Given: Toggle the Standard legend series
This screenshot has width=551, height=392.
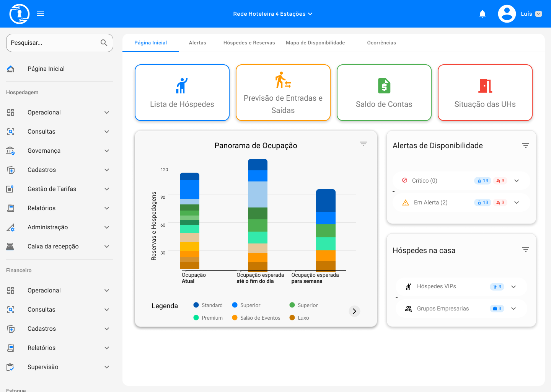Looking at the screenshot, I should (208, 305).
